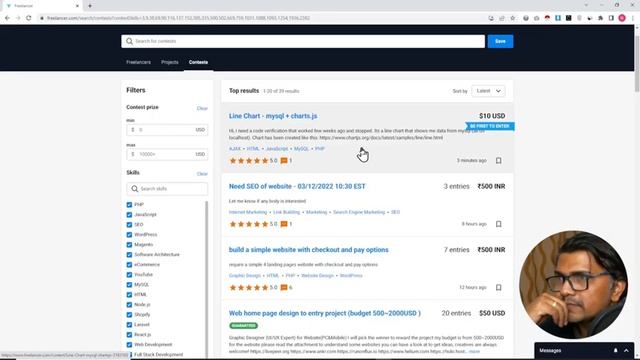Open the comments icon on Need SEO contest
640x360 pixels.
coord(284,224)
